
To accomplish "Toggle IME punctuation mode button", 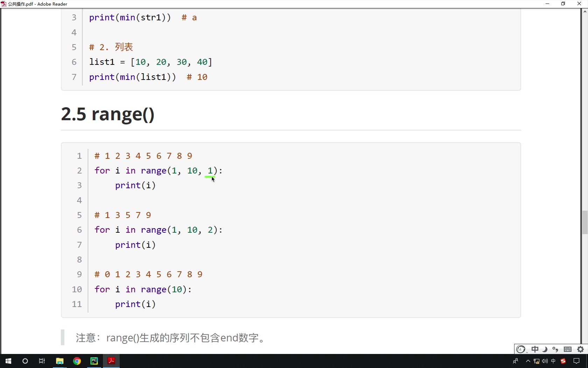I will pos(555,349).
